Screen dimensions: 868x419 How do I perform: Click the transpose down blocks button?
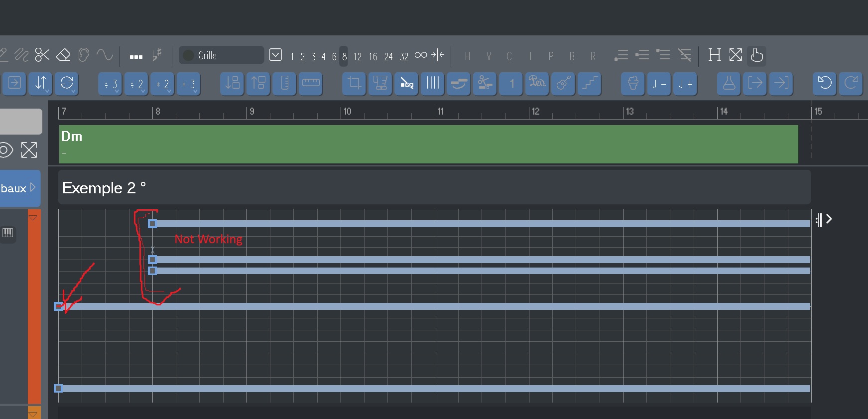coord(232,83)
